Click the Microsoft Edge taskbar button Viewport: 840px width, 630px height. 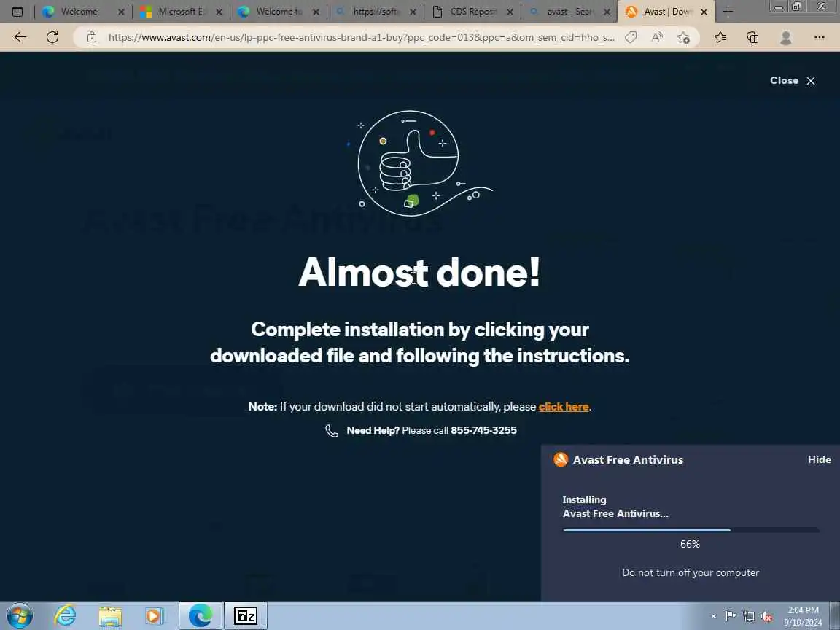[200, 615]
